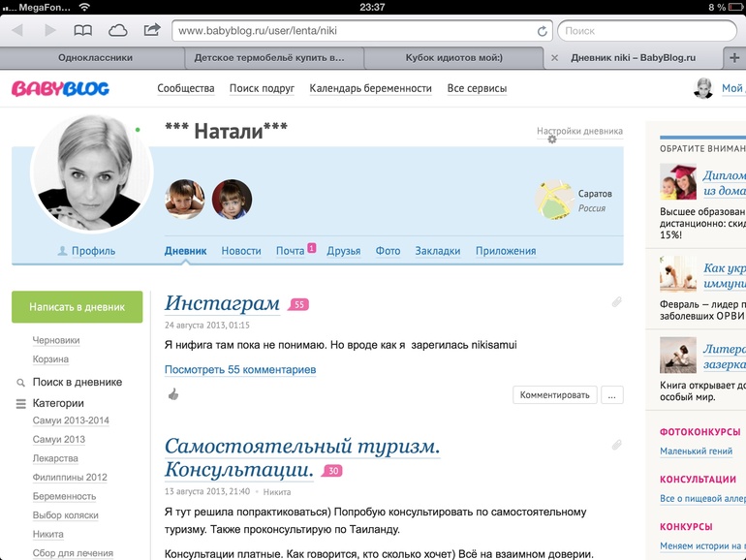This screenshot has height=560, width=746.
Task: Open Маленький гений photo contest link
Action: (x=696, y=451)
